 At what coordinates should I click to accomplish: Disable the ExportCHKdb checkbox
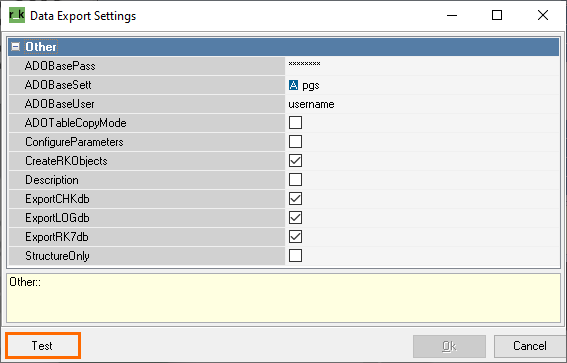pyautogui.click(x=295, y=198)
